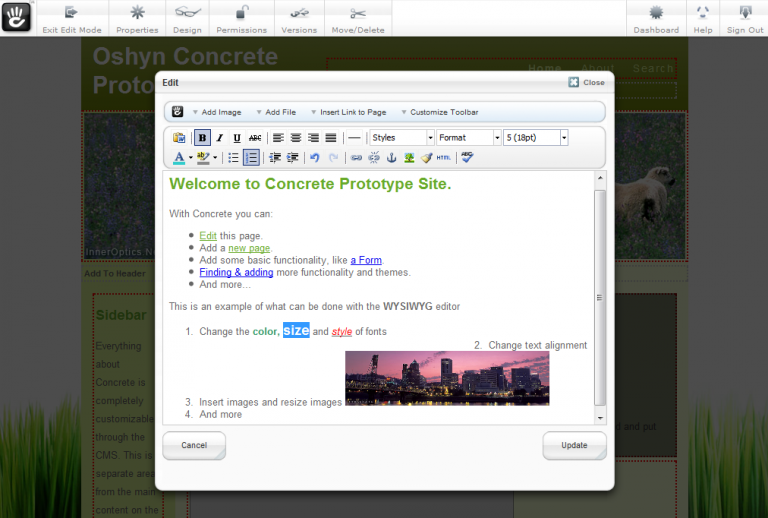Viewport: 768px width, 518px height.
Task: Expand the text color picker arrow
Action: point(191,158)
